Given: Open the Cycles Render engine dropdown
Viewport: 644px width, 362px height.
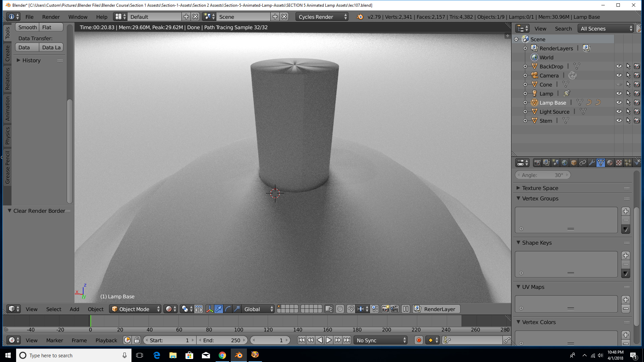Looking at the screenshot, I should (322, 17).
